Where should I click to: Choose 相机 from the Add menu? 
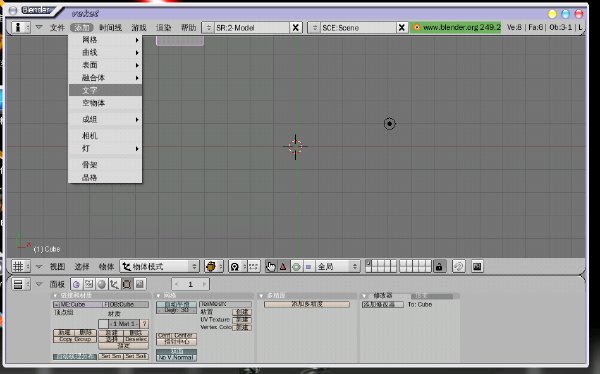click(x=105, y=136)
